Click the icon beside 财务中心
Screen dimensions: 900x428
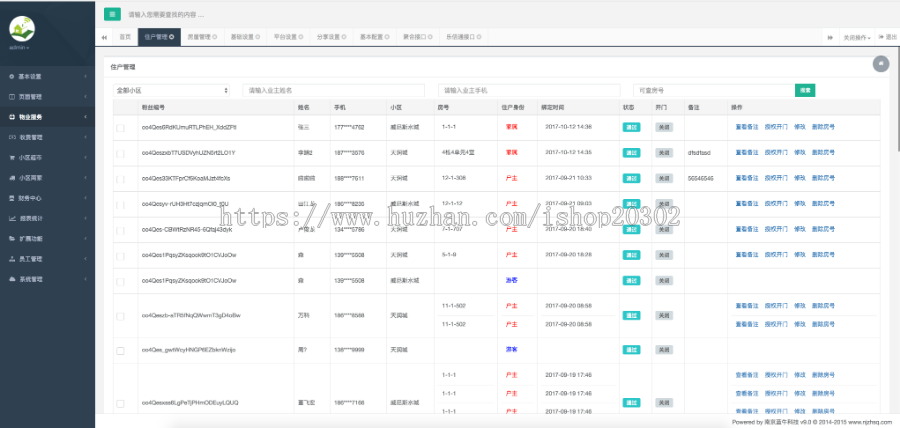[x=12, y=198]
